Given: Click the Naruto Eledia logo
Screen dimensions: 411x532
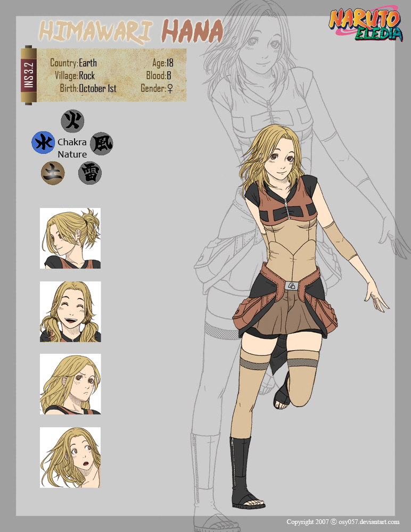Looking at the screenshot, I should point(366,24).
